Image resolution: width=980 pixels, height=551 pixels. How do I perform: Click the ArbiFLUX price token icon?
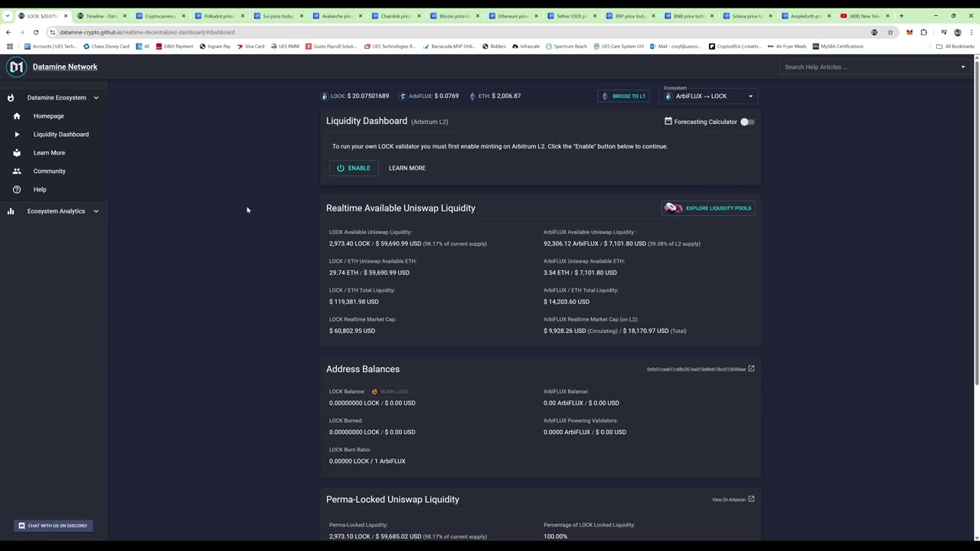click(x=403, y=96)
